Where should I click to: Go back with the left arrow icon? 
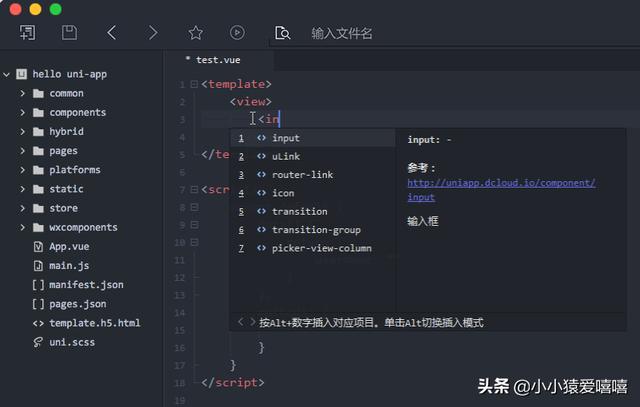pyautogui.click(x=112, y=33)
